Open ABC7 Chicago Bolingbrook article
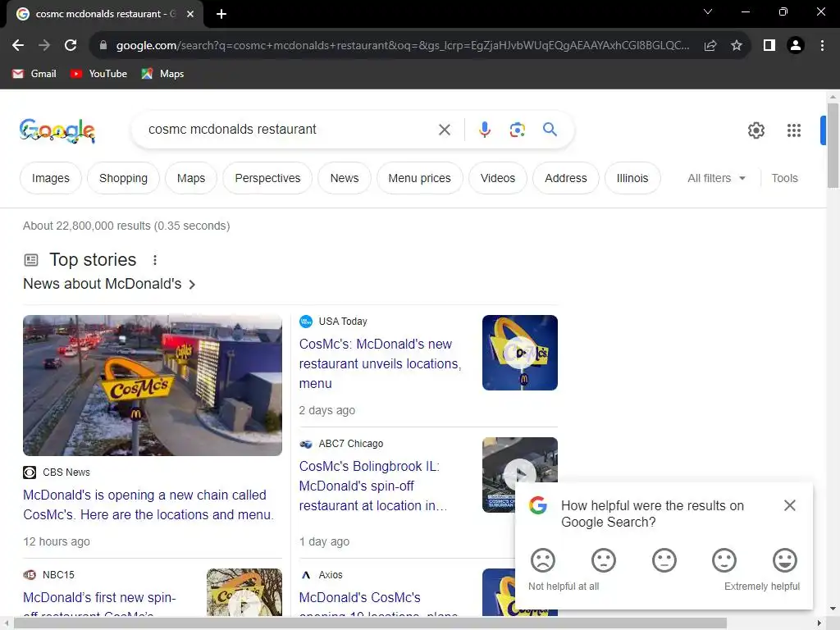 coord(373,486)
